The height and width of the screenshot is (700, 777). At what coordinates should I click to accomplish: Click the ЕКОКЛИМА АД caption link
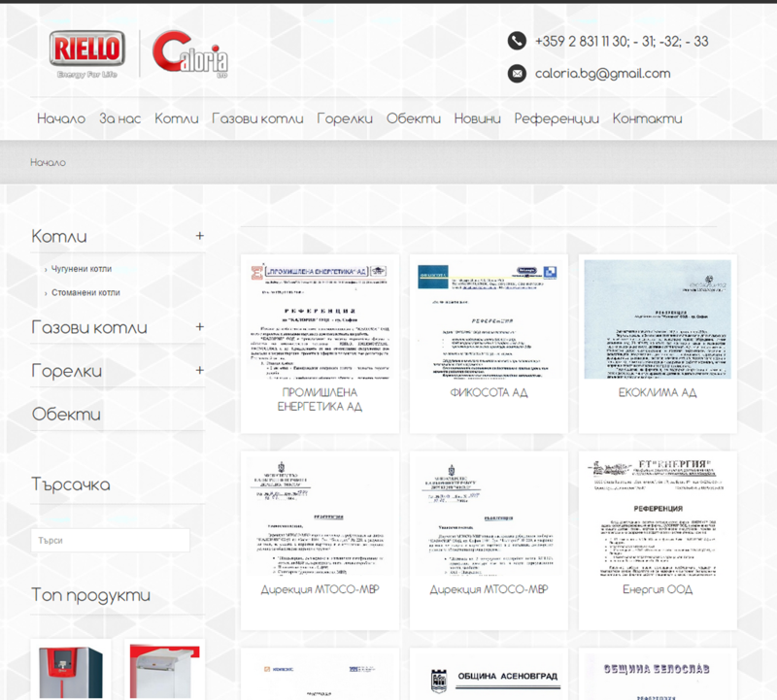[x=658, y=393]
